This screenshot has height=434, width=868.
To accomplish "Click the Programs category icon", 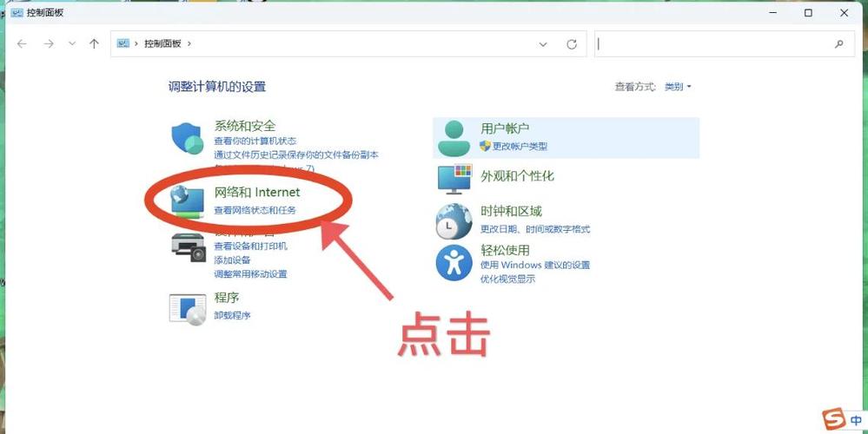I will [x=188, y=307].
